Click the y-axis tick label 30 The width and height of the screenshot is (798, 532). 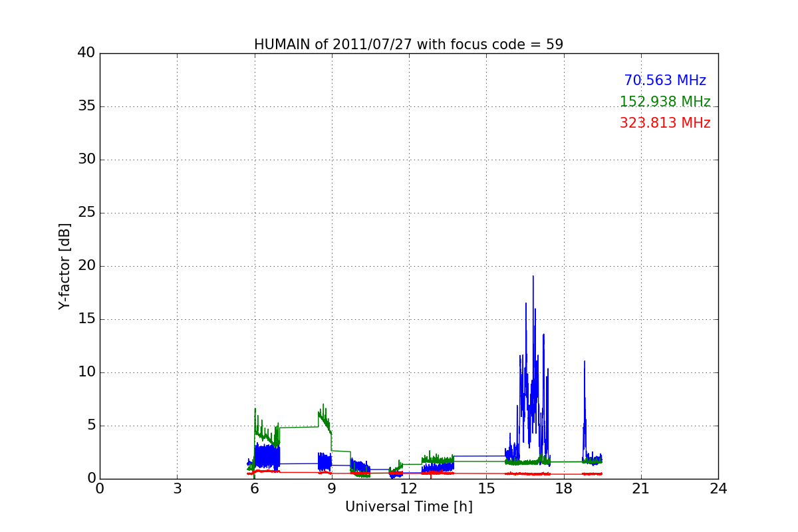coord(86,160)
